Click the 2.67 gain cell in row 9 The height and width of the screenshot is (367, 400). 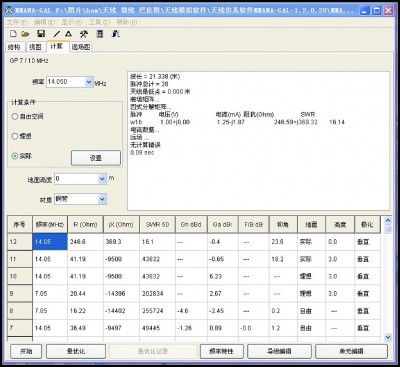pos(223,294)
